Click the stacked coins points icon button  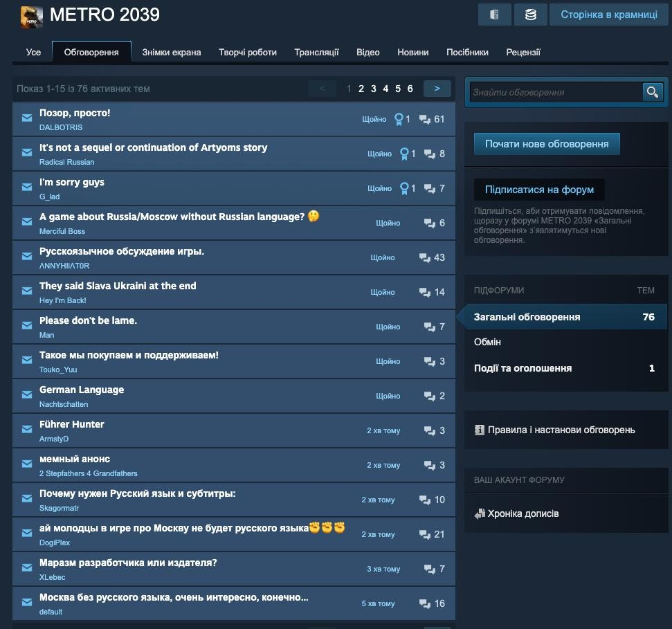point(531,15)
